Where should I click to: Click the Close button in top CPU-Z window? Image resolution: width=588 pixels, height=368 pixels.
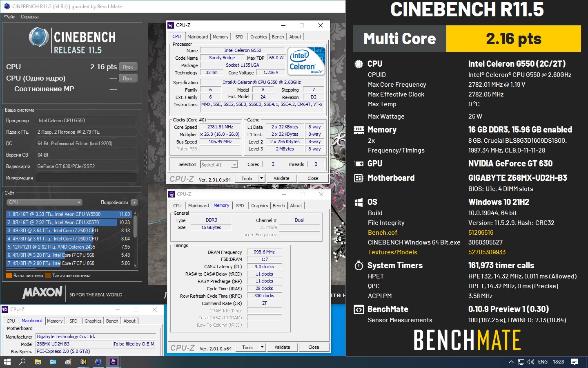pyautogui.click(x=313, y=178)
